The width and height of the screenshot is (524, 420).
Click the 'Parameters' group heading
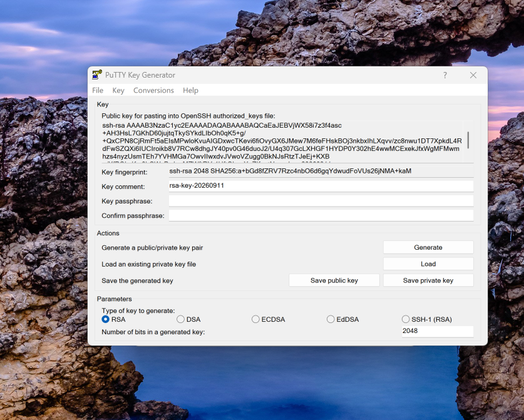[x=115, y=299]
